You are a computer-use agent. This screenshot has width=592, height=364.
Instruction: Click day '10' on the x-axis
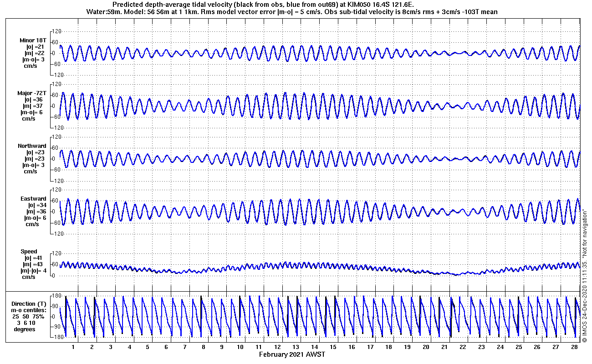click(240, 347)
